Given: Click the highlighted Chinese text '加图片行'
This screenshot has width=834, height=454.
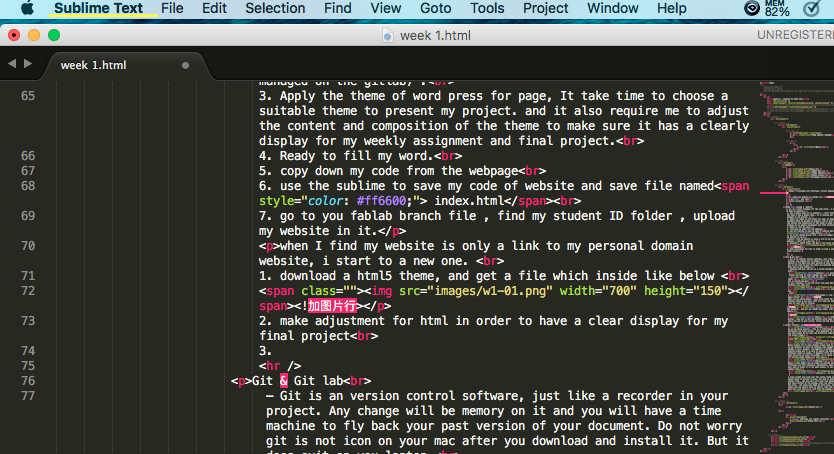Looking at the screenshot, I should click(332, 306).
